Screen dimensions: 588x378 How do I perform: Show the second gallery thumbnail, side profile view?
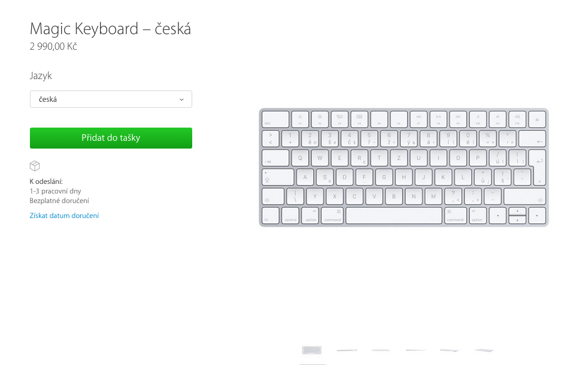point(347,350)
